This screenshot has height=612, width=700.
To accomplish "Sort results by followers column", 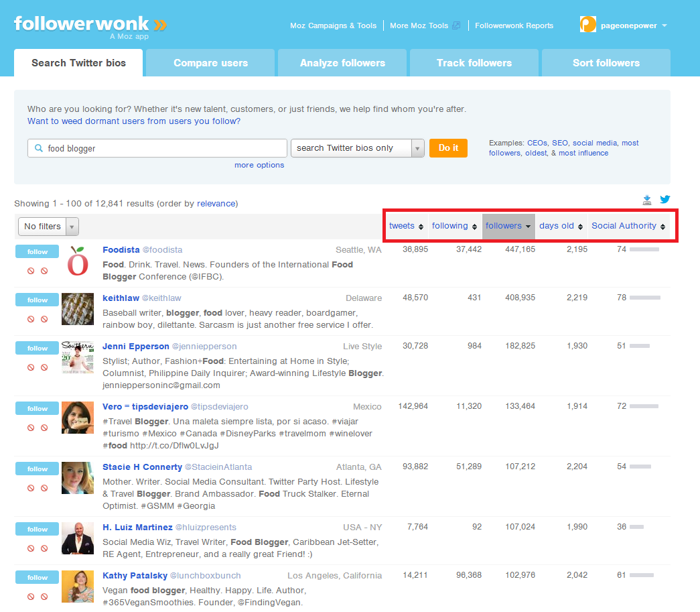I will 508,226.
